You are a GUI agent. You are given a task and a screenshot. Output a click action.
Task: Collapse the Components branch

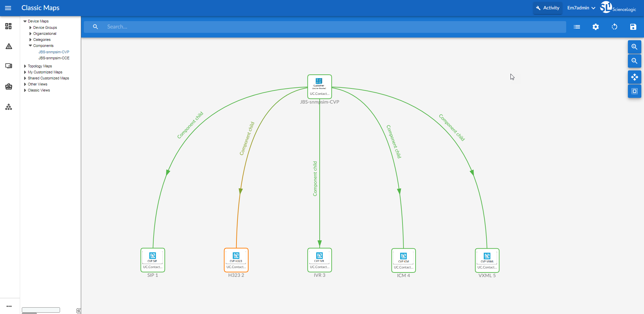pos(31,46)
